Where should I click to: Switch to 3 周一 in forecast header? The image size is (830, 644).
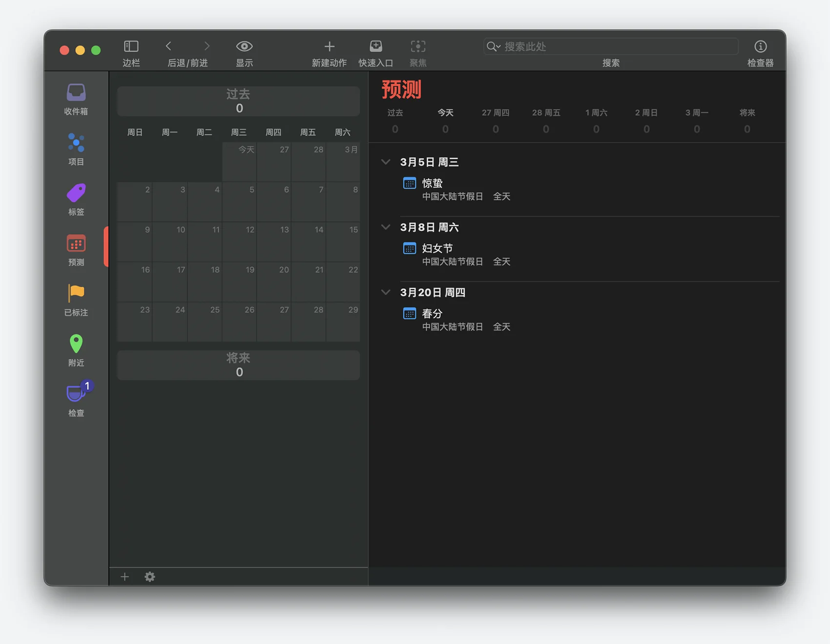click(x=697, y=121)
